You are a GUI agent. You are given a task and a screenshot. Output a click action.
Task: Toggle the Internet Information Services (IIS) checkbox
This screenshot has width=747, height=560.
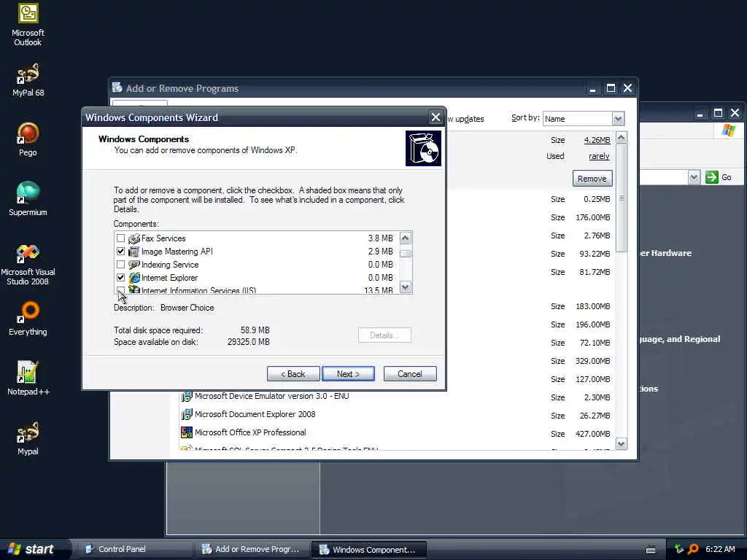pyautogui.click(x=120, y=290)
